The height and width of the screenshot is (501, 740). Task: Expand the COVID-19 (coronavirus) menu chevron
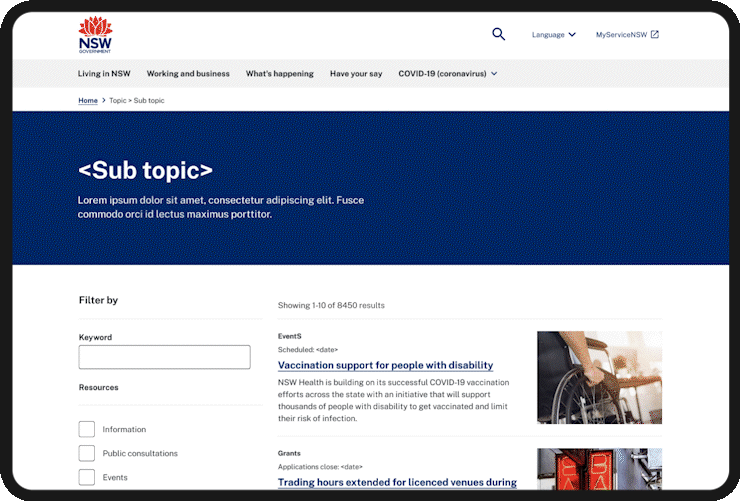click(494, 74)
